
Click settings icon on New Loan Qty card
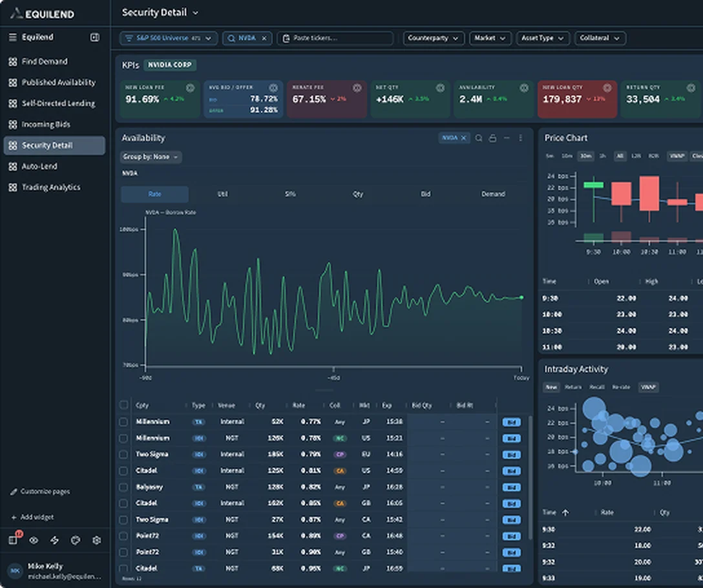pyautogui.click(x=607, y=88)
